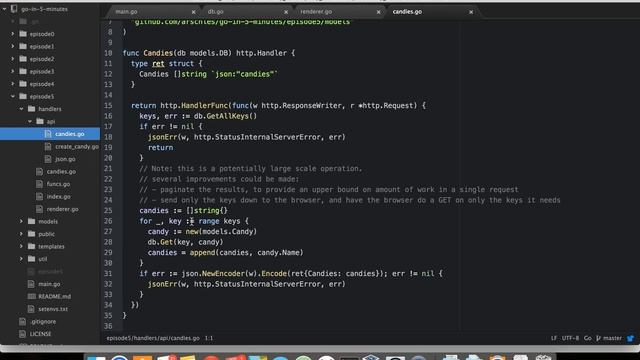Open the .gitignore file

point(43,321)
